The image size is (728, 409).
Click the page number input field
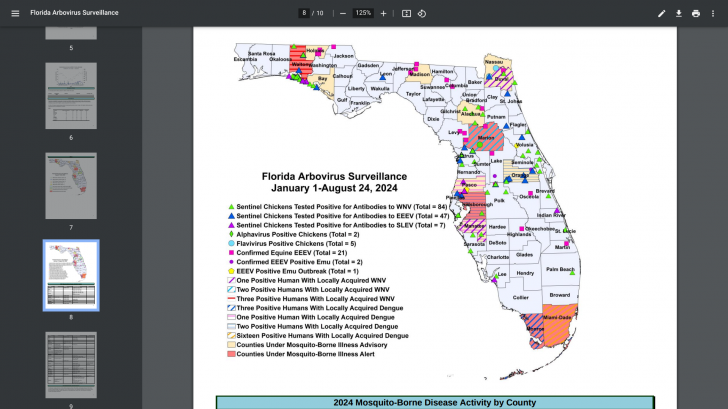pyautogui.click(x=304, y=13)
